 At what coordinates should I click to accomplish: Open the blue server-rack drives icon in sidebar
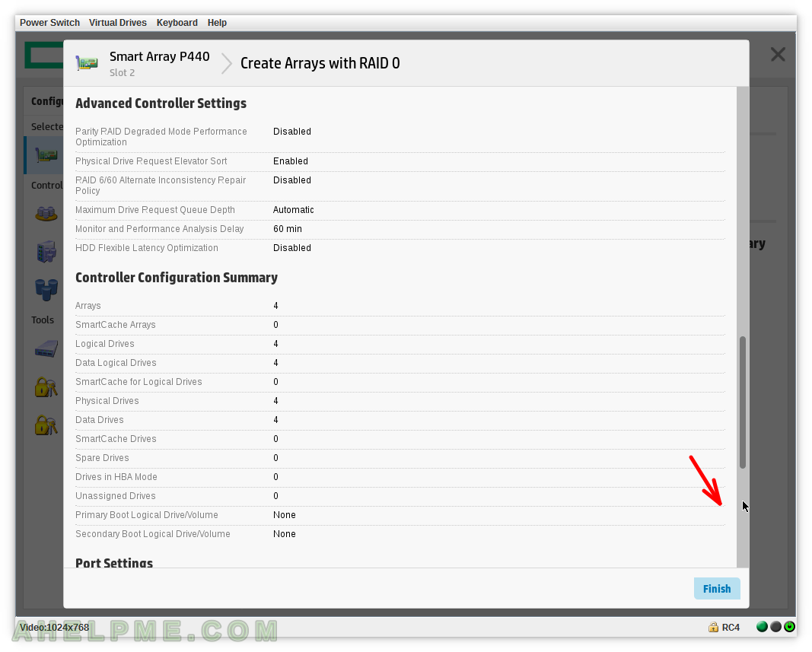pos(46,251)
